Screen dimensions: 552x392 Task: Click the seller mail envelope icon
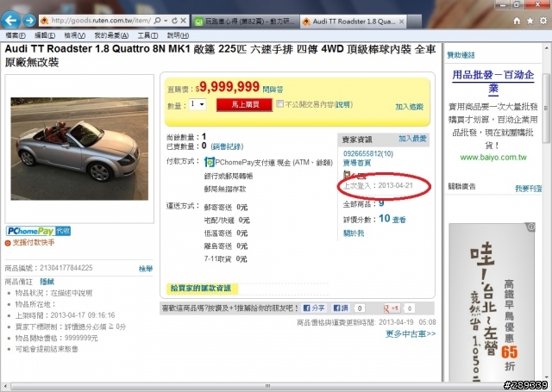point(361,176)
